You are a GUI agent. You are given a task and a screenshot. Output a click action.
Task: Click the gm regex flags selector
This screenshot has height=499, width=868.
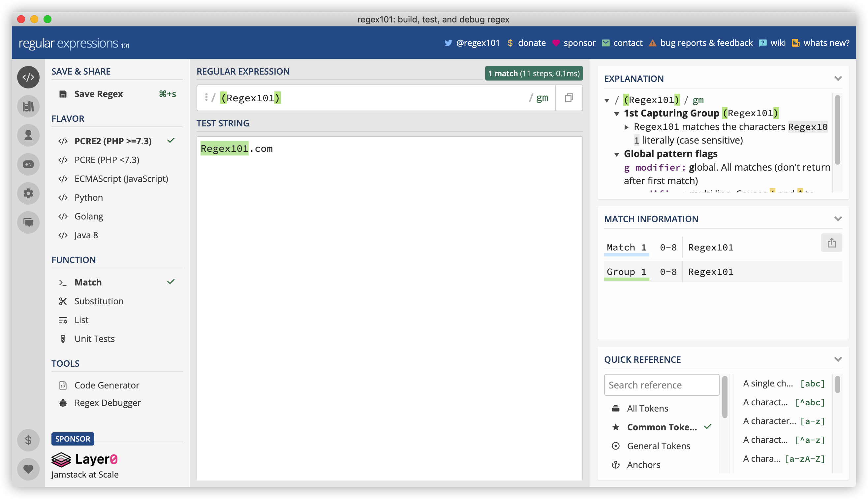(542, 98)
